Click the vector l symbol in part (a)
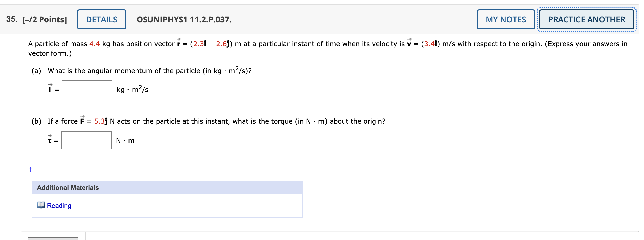Image resolution: width=644 pixels, height=240 pixels. (x=50, y=89)
